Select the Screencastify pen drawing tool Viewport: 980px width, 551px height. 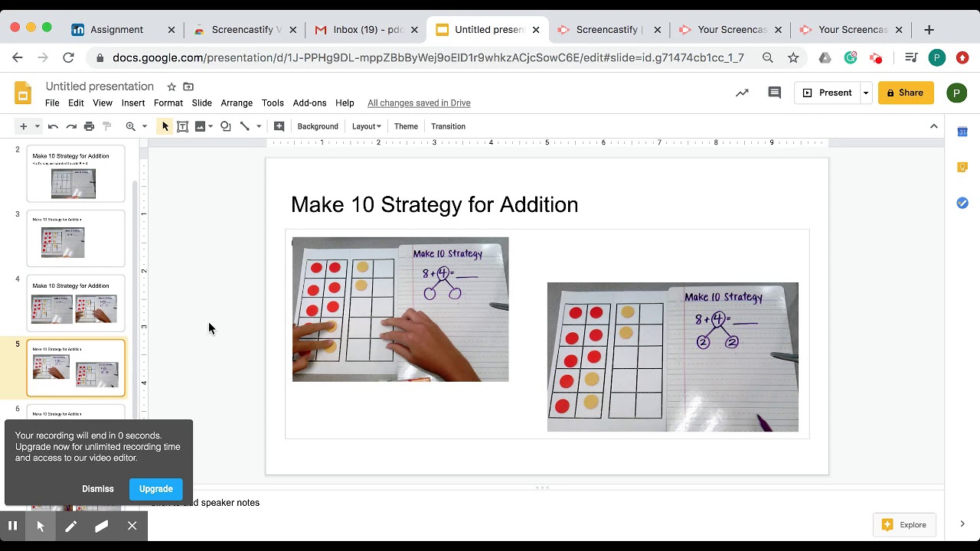tap(70, 526)
